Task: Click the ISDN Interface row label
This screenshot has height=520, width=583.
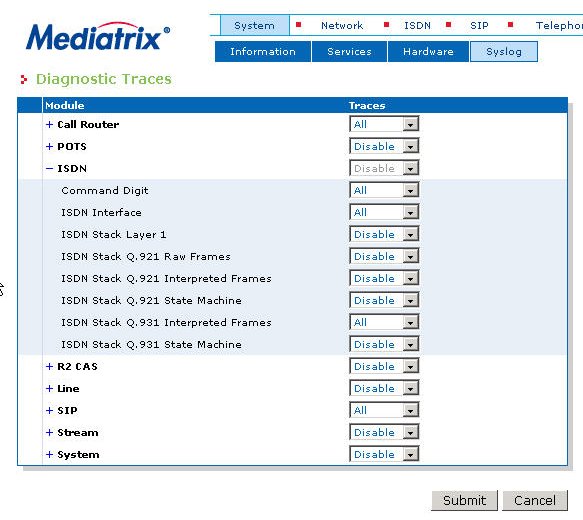Action: (x=101, y=213)
